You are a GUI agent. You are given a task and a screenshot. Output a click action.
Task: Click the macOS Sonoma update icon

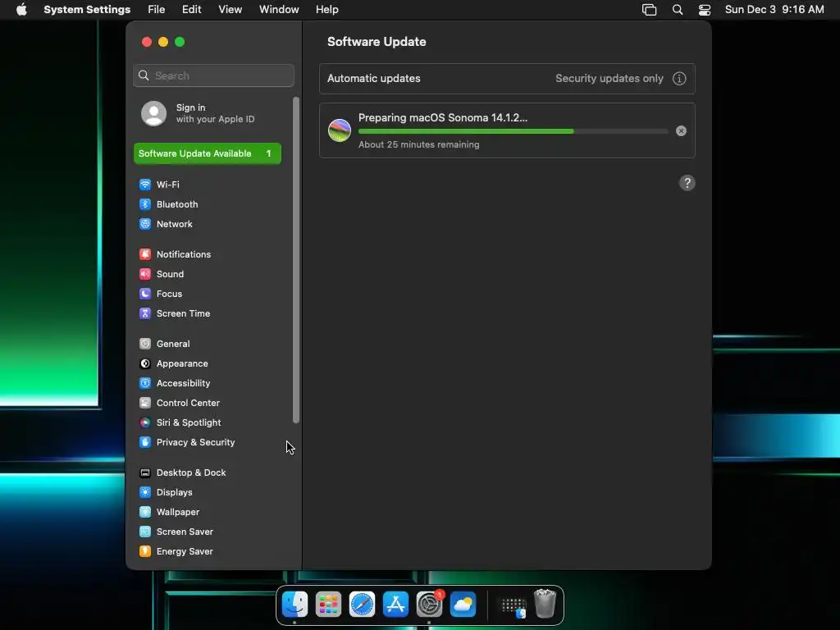[x=340, y=130]
